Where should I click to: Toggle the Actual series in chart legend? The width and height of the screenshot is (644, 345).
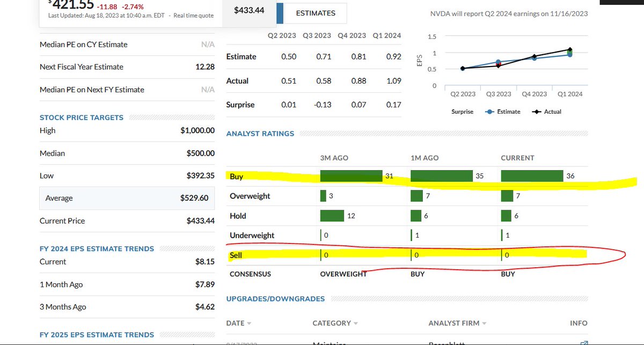[x=546, y=112]
